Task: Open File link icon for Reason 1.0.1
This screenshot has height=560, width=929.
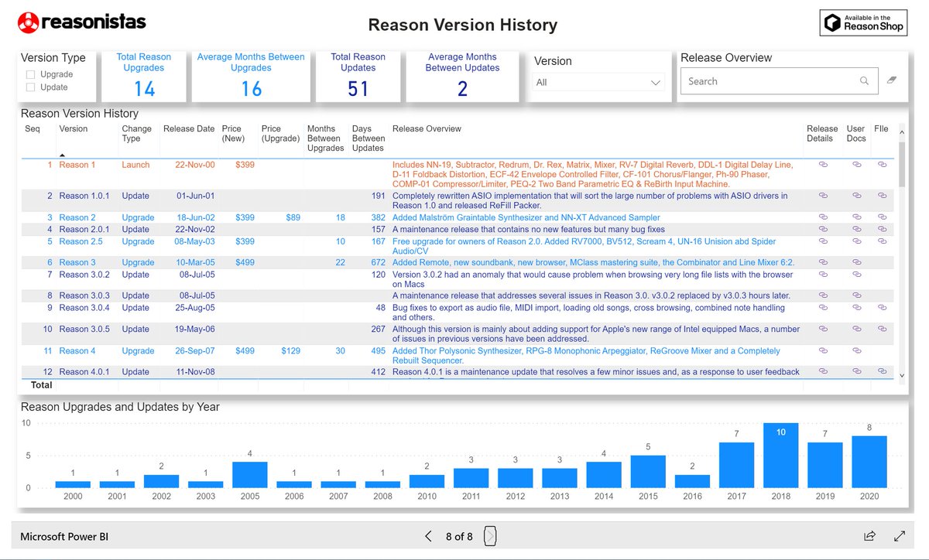Action: 882,196
